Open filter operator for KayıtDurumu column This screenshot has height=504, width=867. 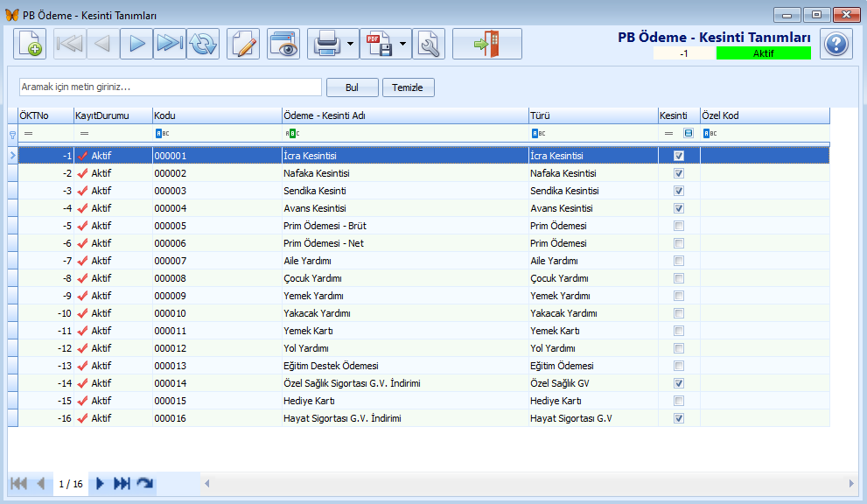coord(84,133)
